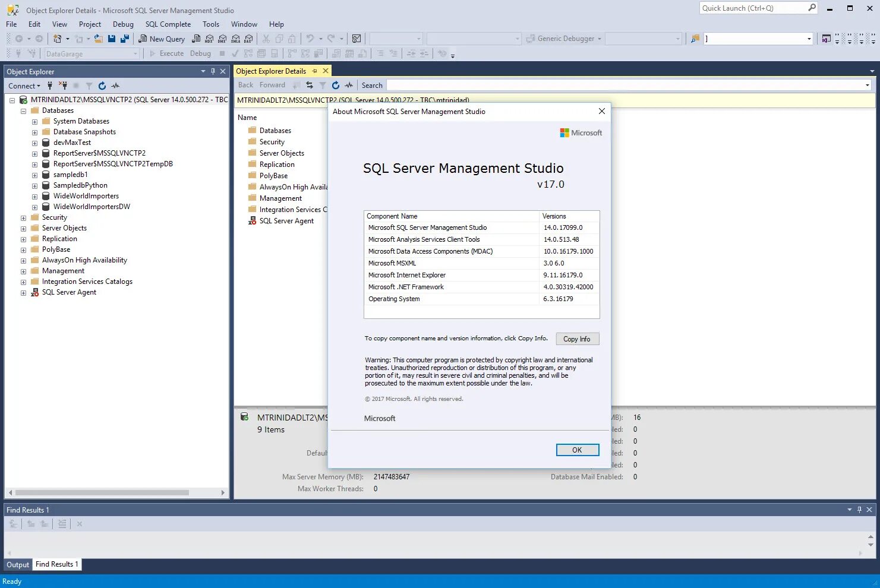
Task: Click the Activity Monitor icon in main toolbar
Action: click(357, 39)
